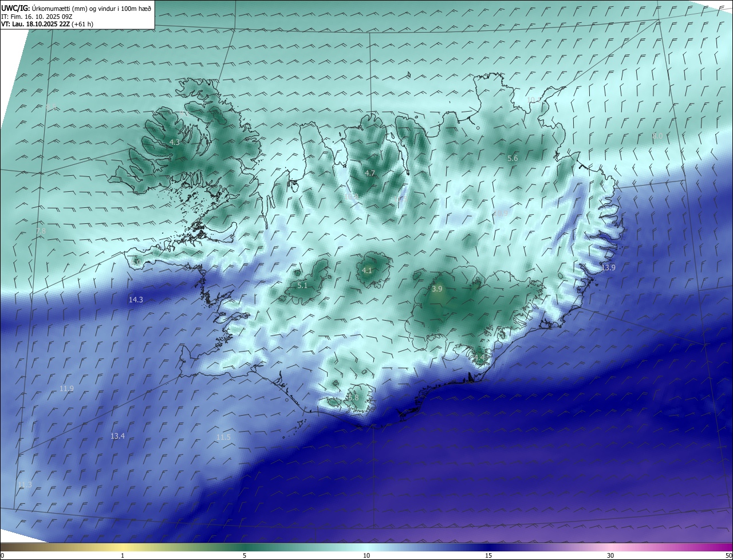
Task: Click the 14.3 value on the map
Action: coord(136,299)
